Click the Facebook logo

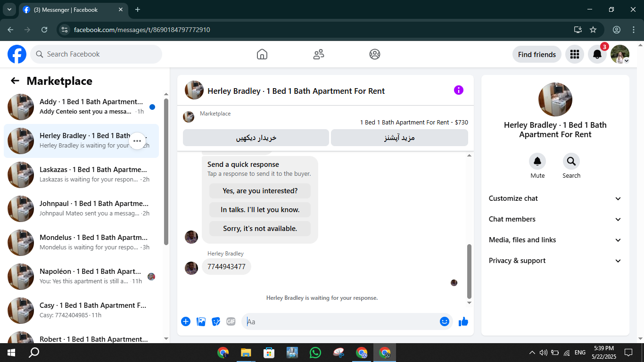click(17, 54)
